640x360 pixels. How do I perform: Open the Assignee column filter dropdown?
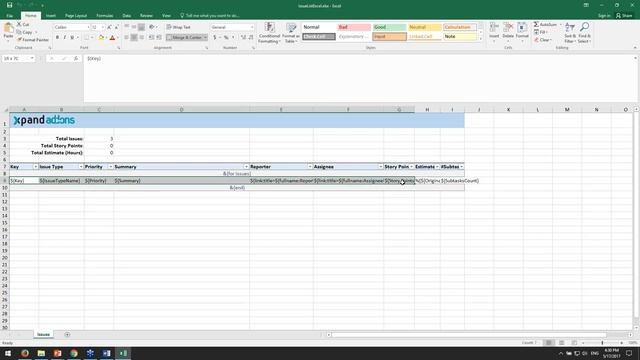380,167
